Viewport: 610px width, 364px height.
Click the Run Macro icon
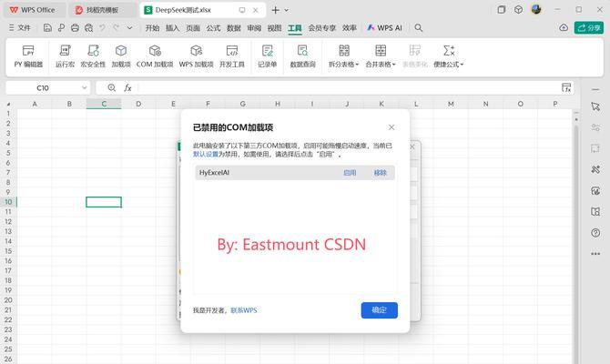65,56
